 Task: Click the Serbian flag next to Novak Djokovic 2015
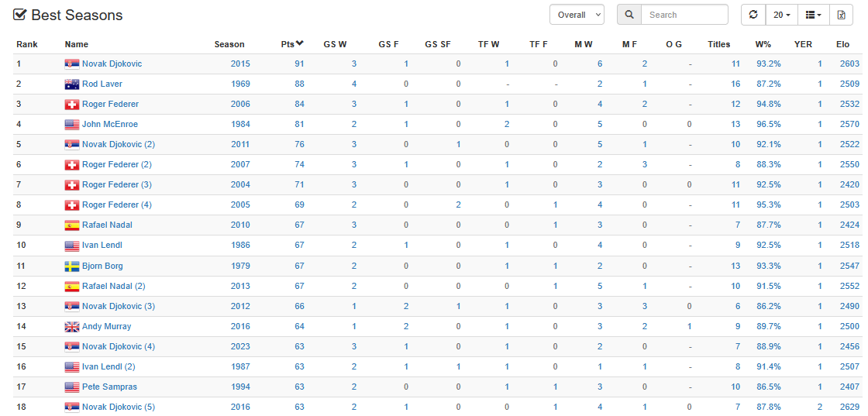pyautogui.click(x=72, y=64)
